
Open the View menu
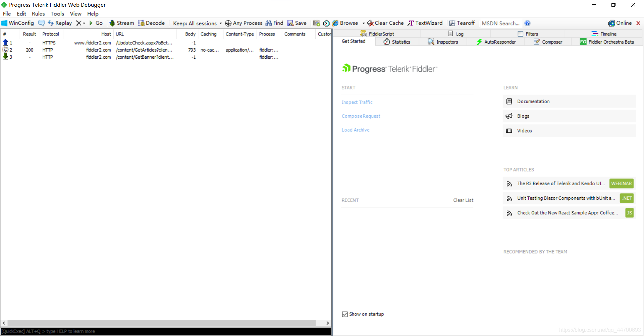(x=75, y=14)
